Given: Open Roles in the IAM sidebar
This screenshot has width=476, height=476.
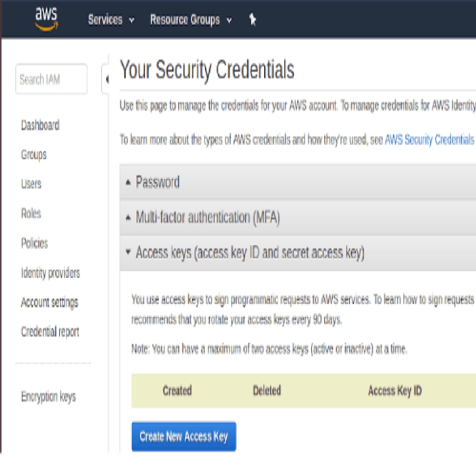Looking at the screenshot, I should coord(31,213).
